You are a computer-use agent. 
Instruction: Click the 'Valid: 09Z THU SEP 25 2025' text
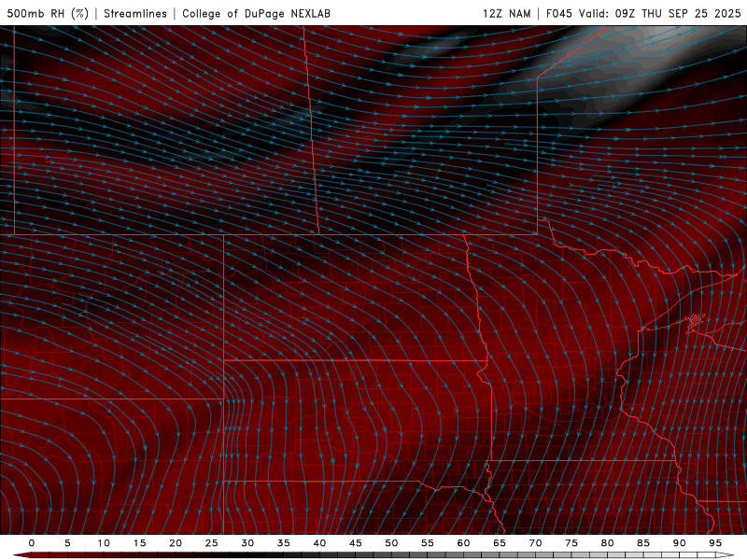(x=660, y=13)
